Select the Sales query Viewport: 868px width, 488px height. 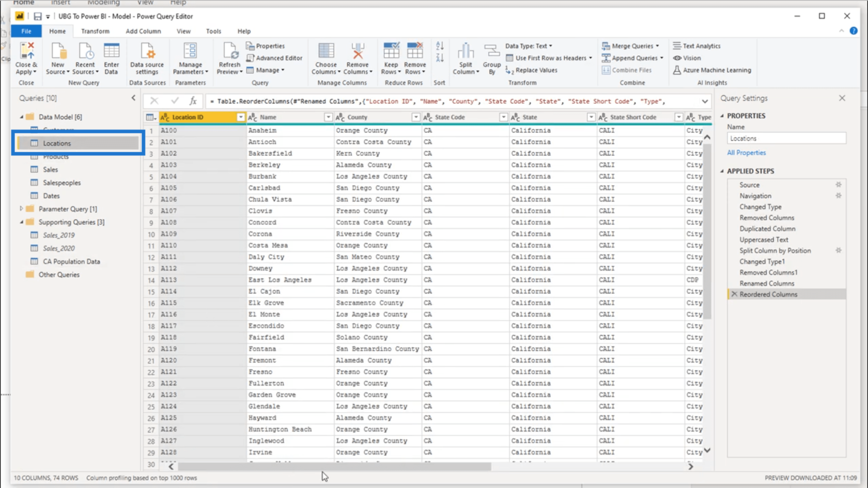coord(50,169)
